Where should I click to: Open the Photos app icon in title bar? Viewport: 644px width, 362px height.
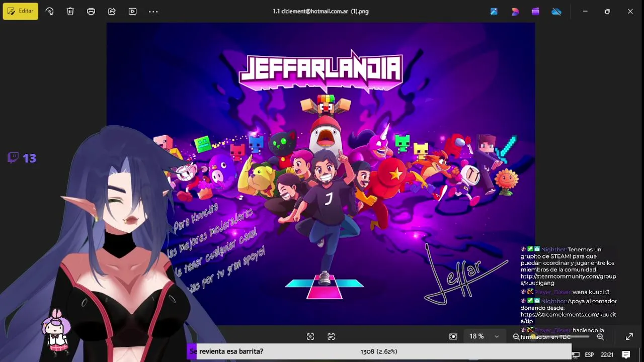click(x=494, y=11)
